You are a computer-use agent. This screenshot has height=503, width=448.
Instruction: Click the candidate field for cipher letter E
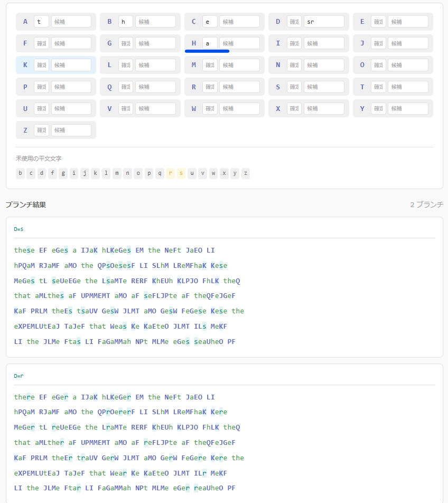408,22
